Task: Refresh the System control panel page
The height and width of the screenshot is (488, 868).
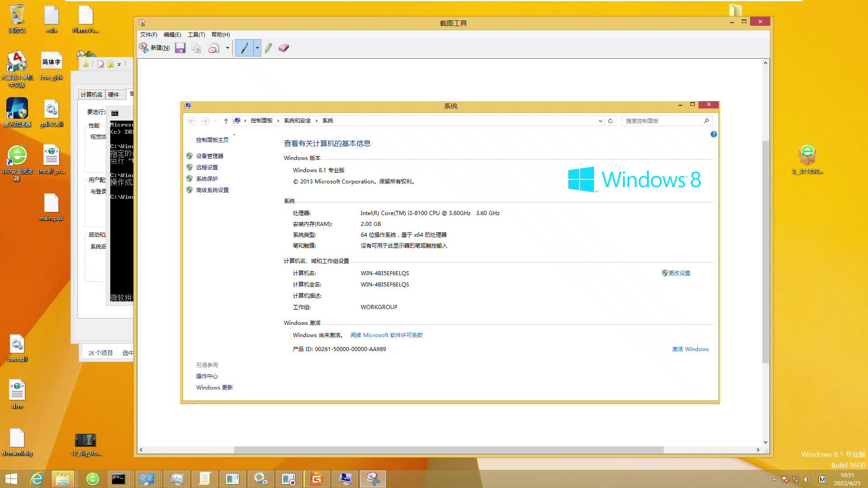Action: pos(610,121)
